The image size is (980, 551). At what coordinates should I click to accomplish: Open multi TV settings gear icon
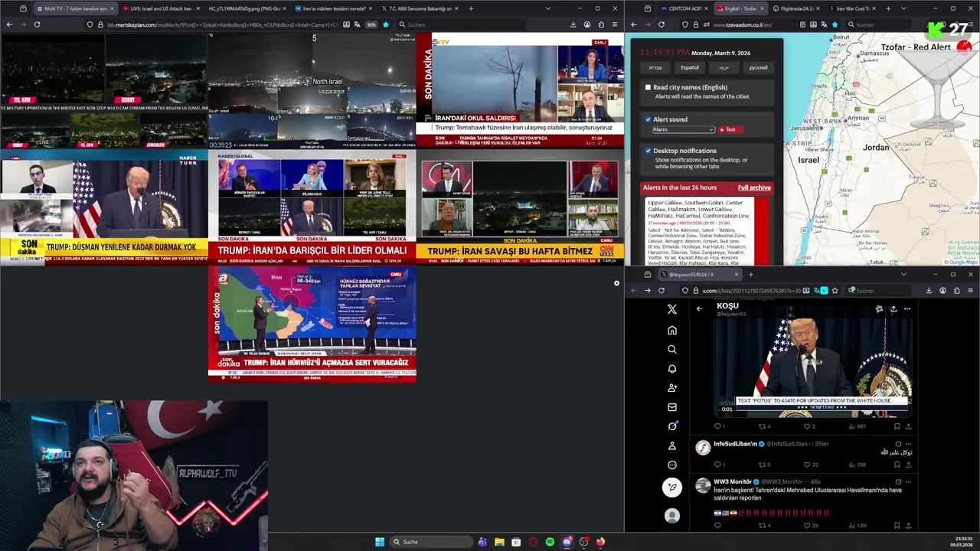point(616,283)
